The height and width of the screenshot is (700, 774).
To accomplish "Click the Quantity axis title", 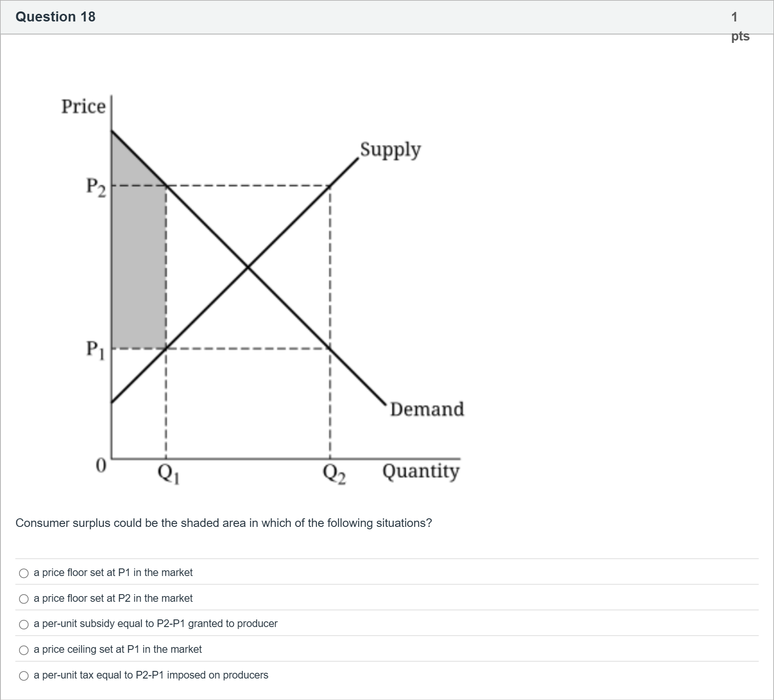I will (421, 471).
